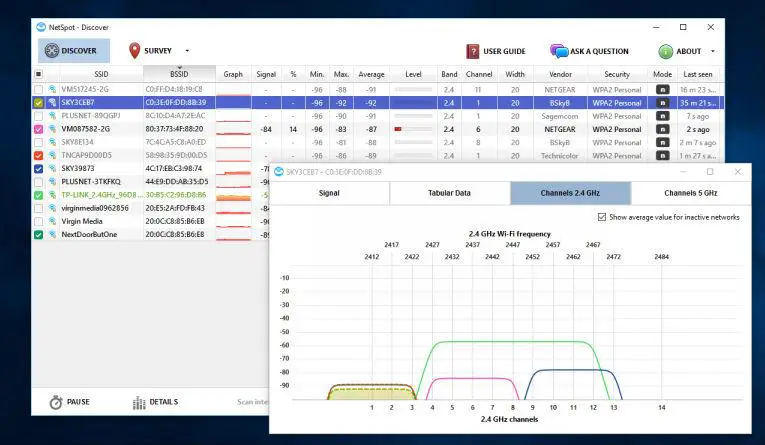765x445 pixels.
Task: Open the Discover mode
Action: pos(74,51)
